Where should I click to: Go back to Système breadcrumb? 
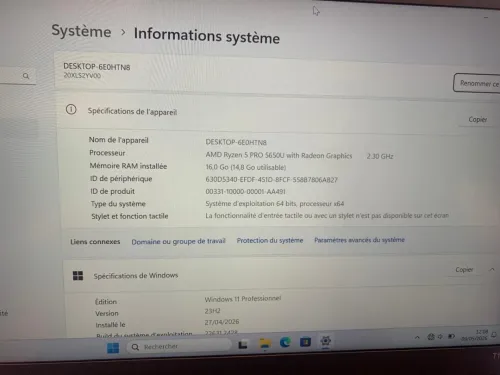(81, 31)
